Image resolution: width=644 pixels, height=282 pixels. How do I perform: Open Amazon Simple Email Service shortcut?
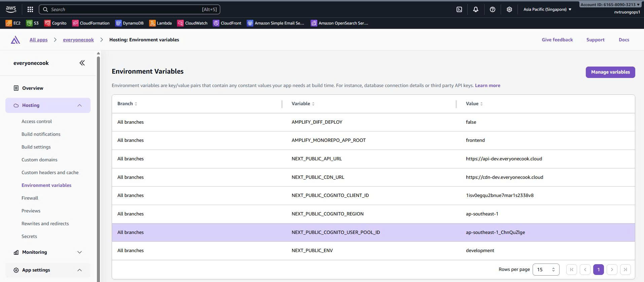pos(276,23)
